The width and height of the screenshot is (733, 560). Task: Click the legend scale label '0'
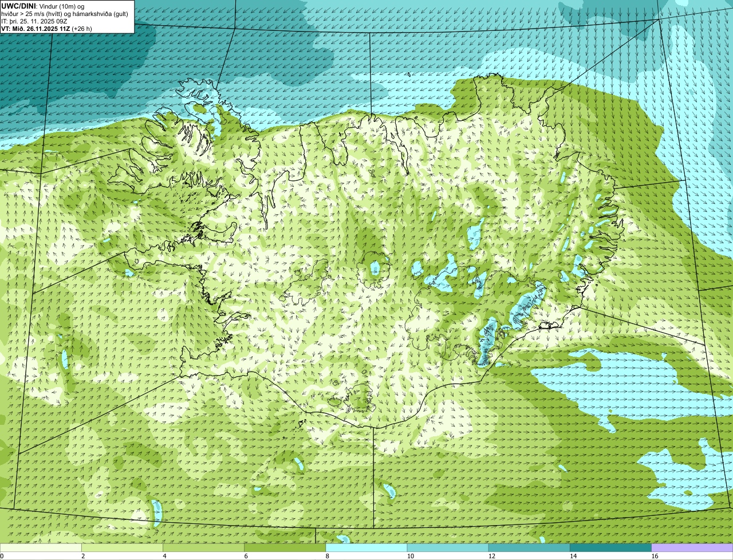(x=2, y=556)
